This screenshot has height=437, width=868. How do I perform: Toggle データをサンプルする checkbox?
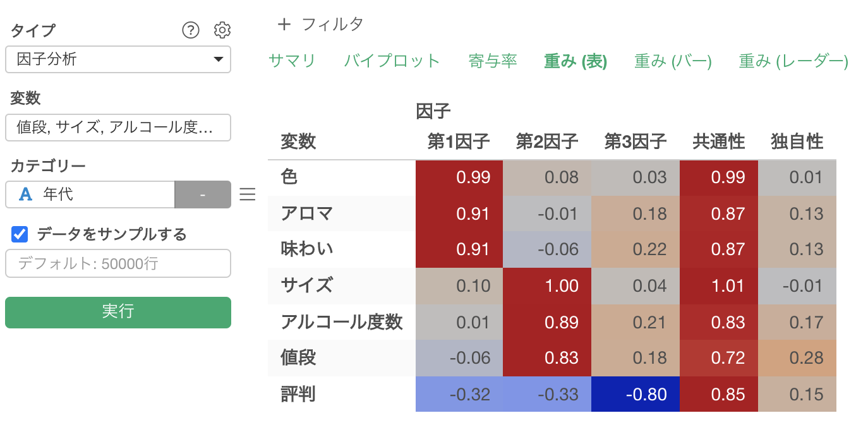click(x=20, y=234)
